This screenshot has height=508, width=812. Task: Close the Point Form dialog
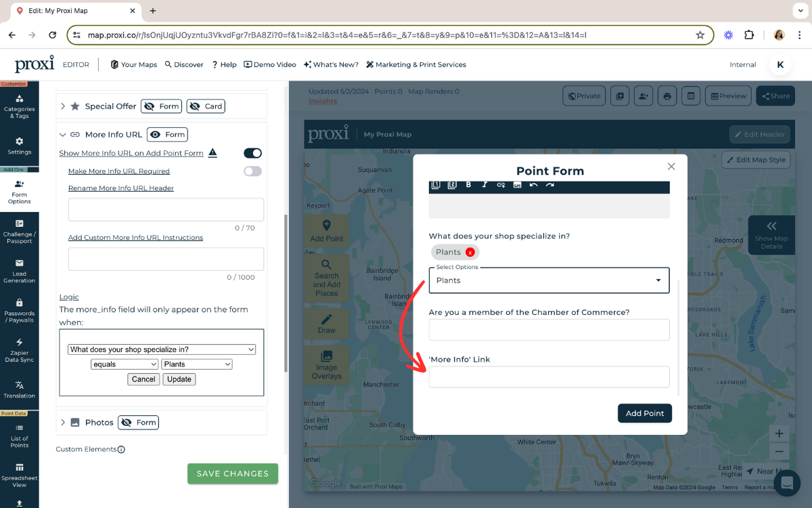pyautogui.click(x=671, y=167)
